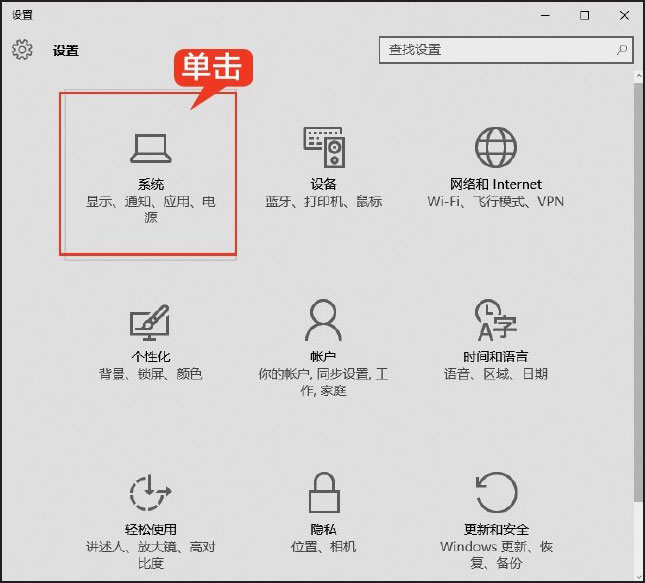Close the 设置 window
This screenshot has height=583, width=645.
[624, 16]
